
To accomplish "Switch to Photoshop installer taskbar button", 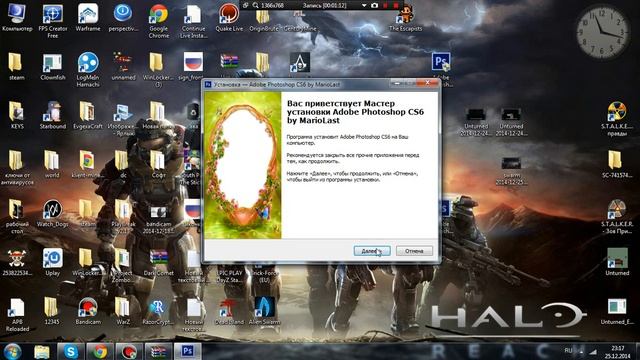I will (188, 351).
